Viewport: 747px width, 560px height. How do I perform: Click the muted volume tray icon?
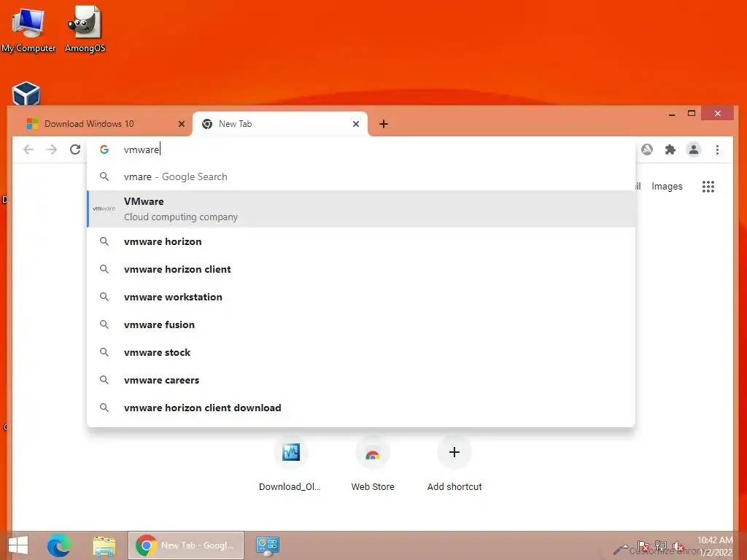click(678, 547)
